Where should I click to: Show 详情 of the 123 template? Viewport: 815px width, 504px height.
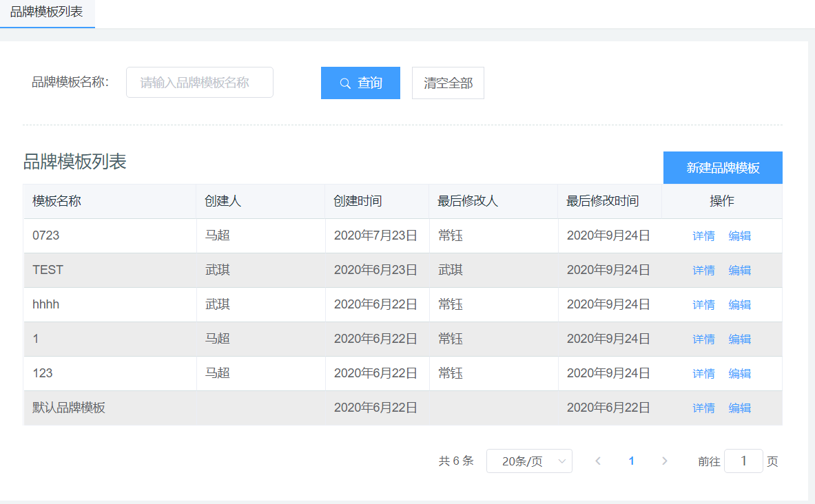(x=703, y=374)
